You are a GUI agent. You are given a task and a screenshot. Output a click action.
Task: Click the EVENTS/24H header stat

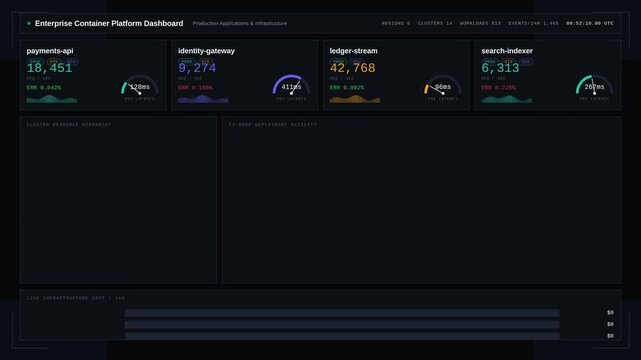pos(533,24)
